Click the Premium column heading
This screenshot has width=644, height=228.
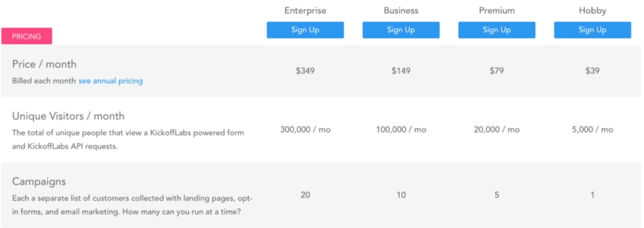pyautogui.click(x=497, y=10)
